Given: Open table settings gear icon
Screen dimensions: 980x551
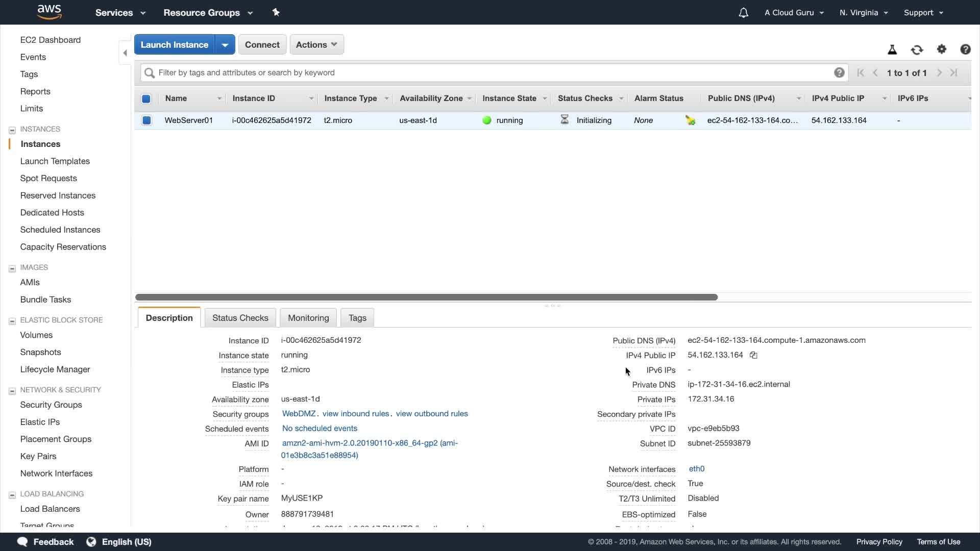Looking at the screenshot, I should (x=942, y=49).
